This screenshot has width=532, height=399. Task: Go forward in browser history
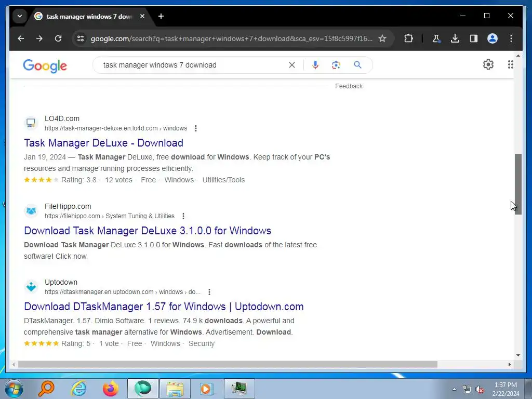coord(39,38)
